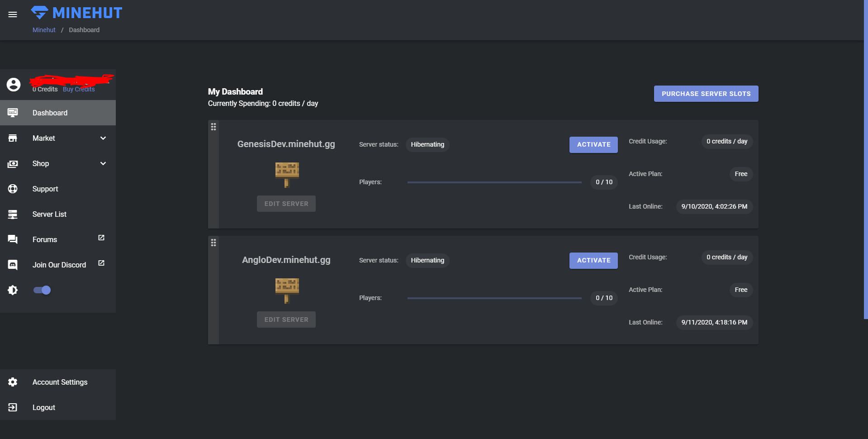868x439 pixels.
Task: Click the Support lifebuoy icon
Action: pyautogui.click(x=13, y=189)
